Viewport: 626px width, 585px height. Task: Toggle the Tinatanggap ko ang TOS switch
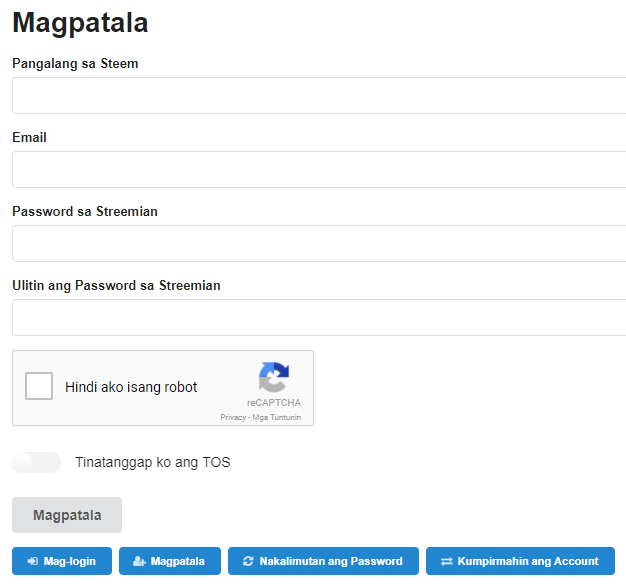click(x=36, y=462)
